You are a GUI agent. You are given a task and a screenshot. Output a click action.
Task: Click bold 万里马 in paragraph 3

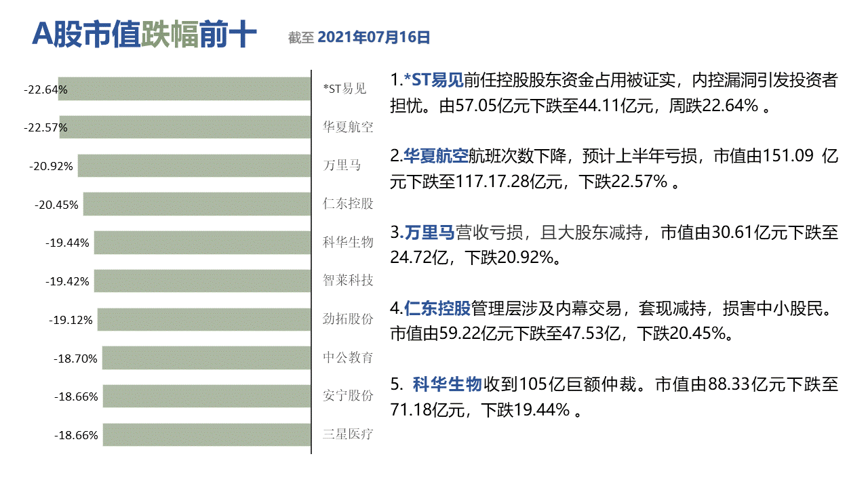[429, 234]
